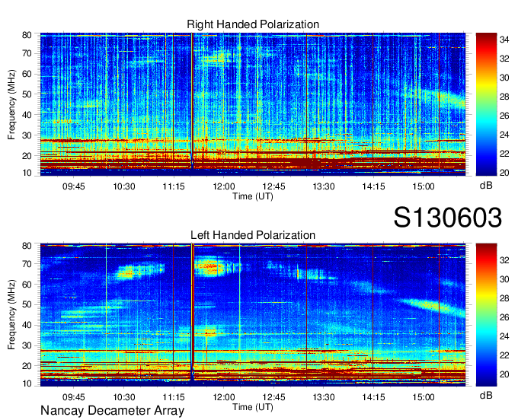518x420 pixels.
Task: Click 10:30 time tick of Left Handed plot
Action: click(124, 397)
